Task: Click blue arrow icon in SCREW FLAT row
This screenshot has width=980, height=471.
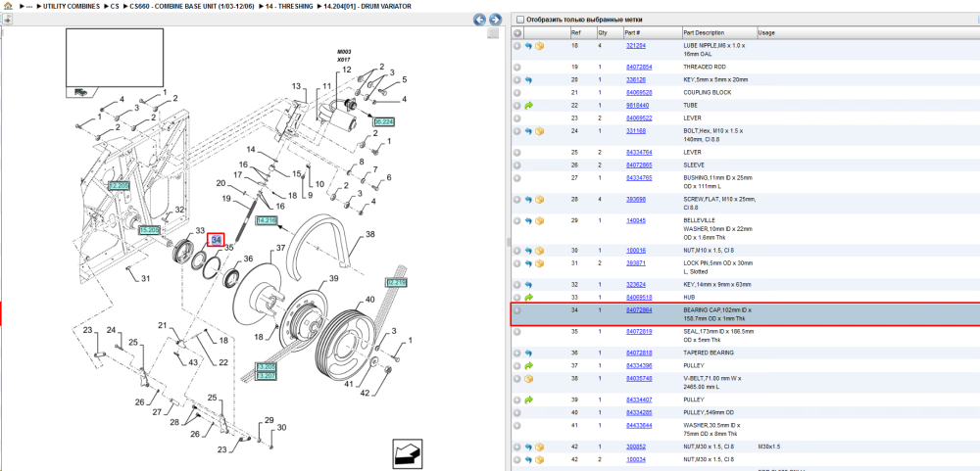Action: click(528, 200)
